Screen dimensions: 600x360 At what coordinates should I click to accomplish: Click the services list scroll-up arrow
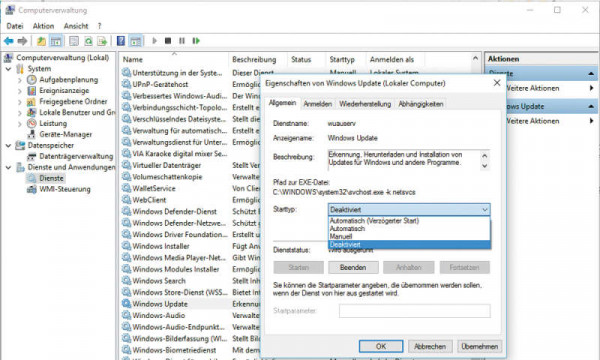click(475, 59)
